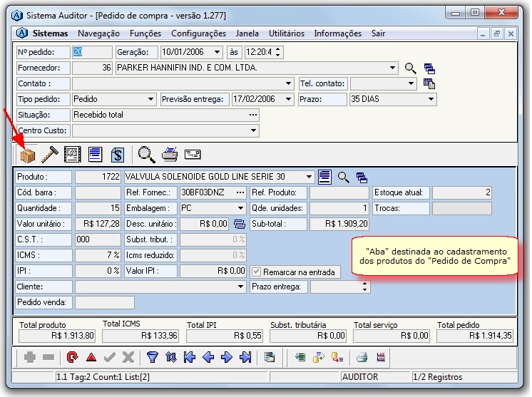Image resolution: width=532 pixels, height=397 pixels.
Task: Click the sort arrows navigator icon
Action: (x=171, y=357)
